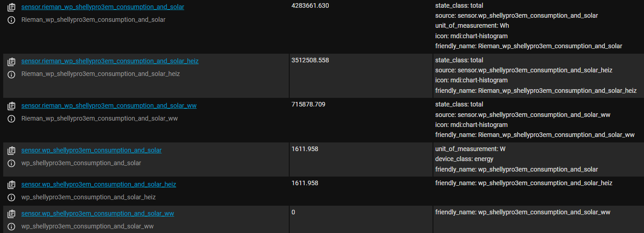Copy entity ID sensor.rieman_wp_shellypro3em_consumption_and_solar
644x233 pixels.
click(12, 8)
